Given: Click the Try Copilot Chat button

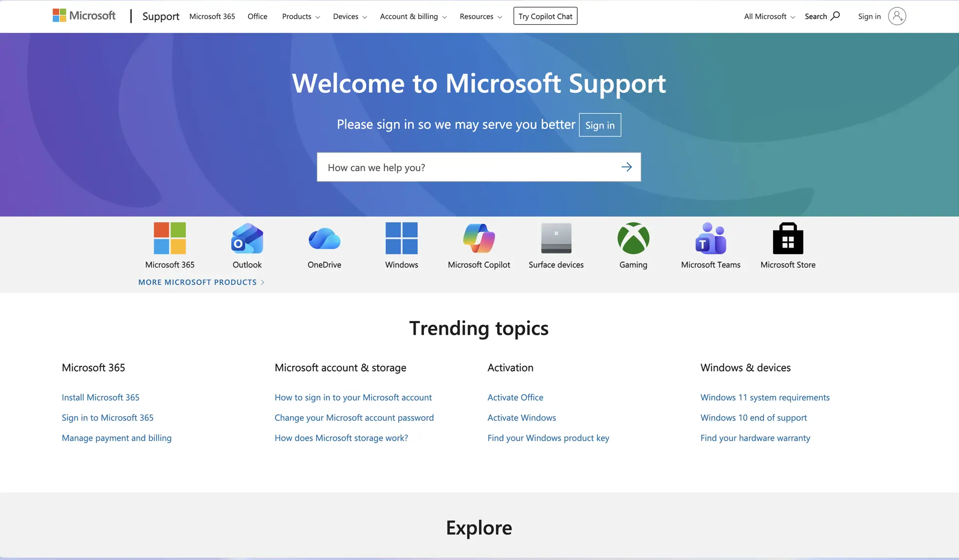Looking at the screenshot, I should [545, 16].
